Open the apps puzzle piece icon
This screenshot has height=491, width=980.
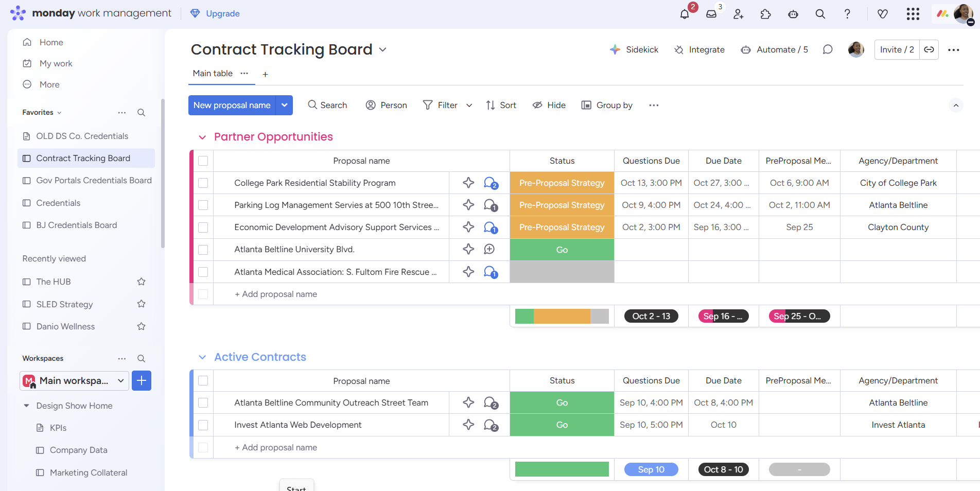point(766,14)
